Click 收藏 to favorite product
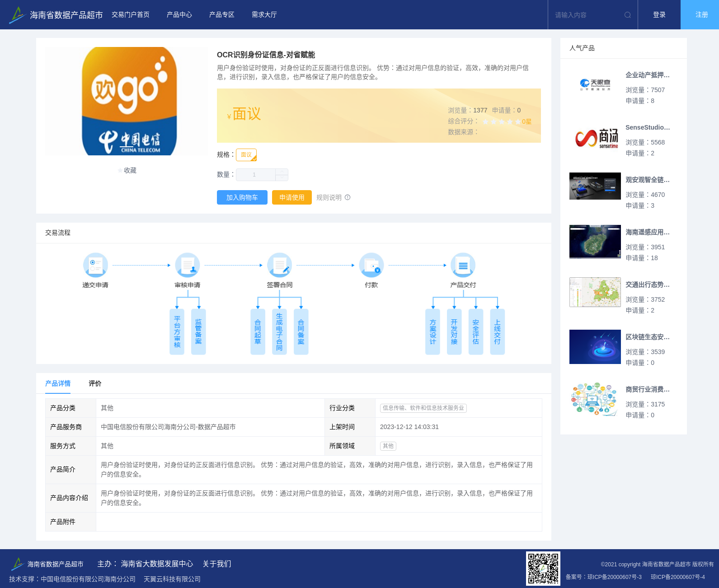The image size is (719, 588). coord(130,170)
